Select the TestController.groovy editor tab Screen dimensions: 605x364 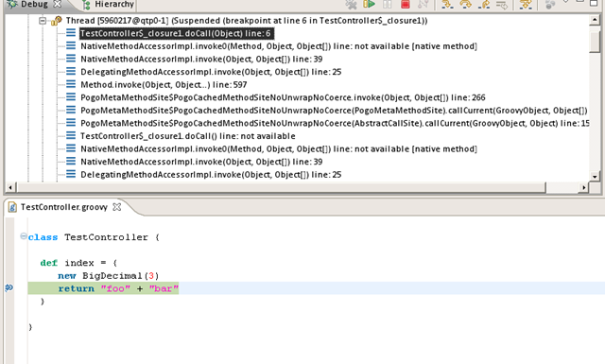click(64, 207)
